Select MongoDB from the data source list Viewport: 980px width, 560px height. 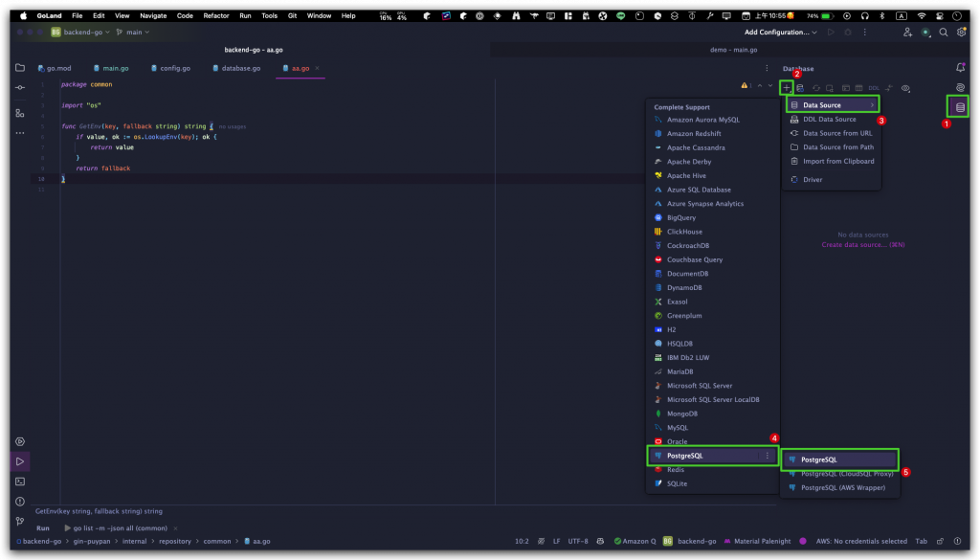point(712,414)
